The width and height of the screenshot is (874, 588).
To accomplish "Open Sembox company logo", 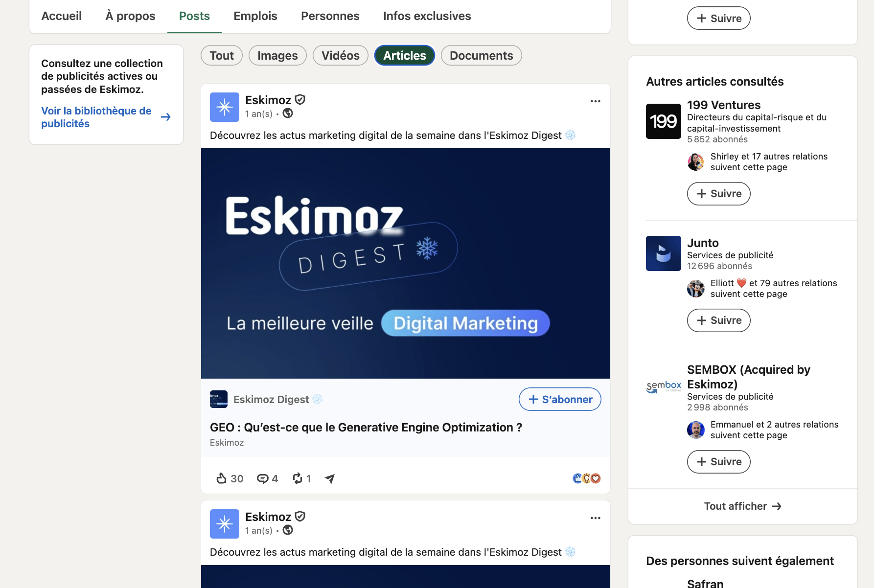I will tap(664, 387).
